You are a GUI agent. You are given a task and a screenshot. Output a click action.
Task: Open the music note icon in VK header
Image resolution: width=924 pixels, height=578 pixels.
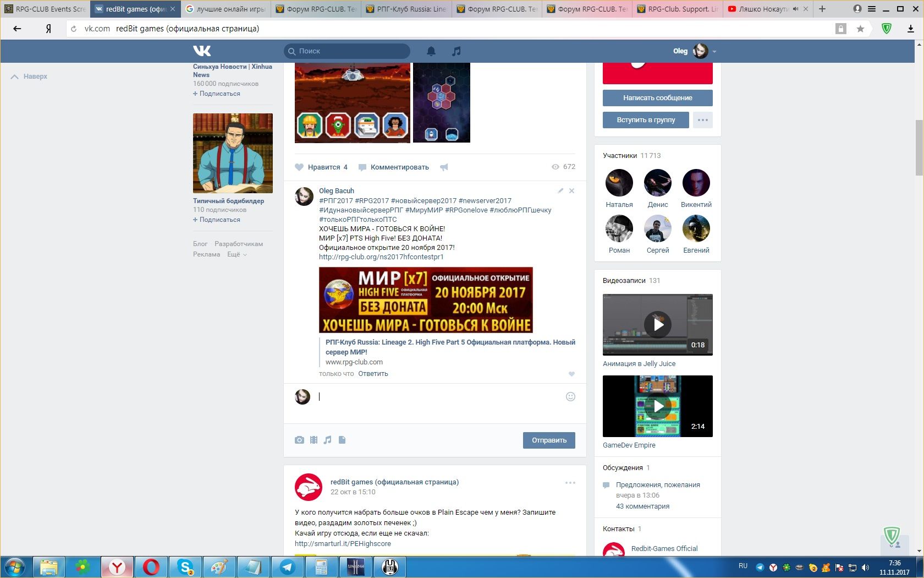tap(456, 51)
